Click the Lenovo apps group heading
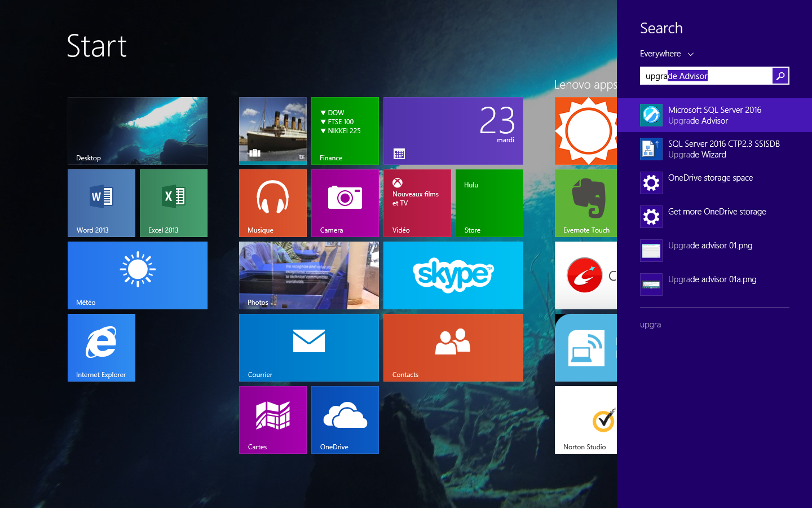This screenshot has height=508, width=812. (x=585, y=85)
